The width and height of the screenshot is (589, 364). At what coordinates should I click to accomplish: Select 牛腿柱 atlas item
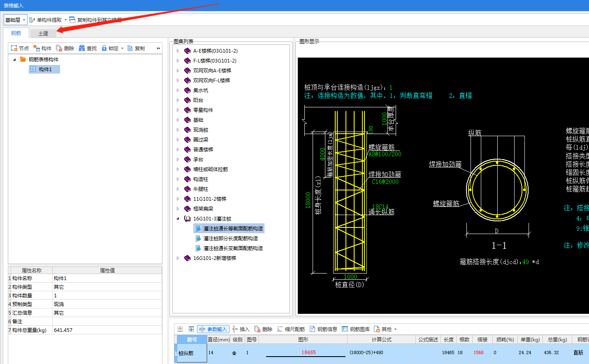201,189
